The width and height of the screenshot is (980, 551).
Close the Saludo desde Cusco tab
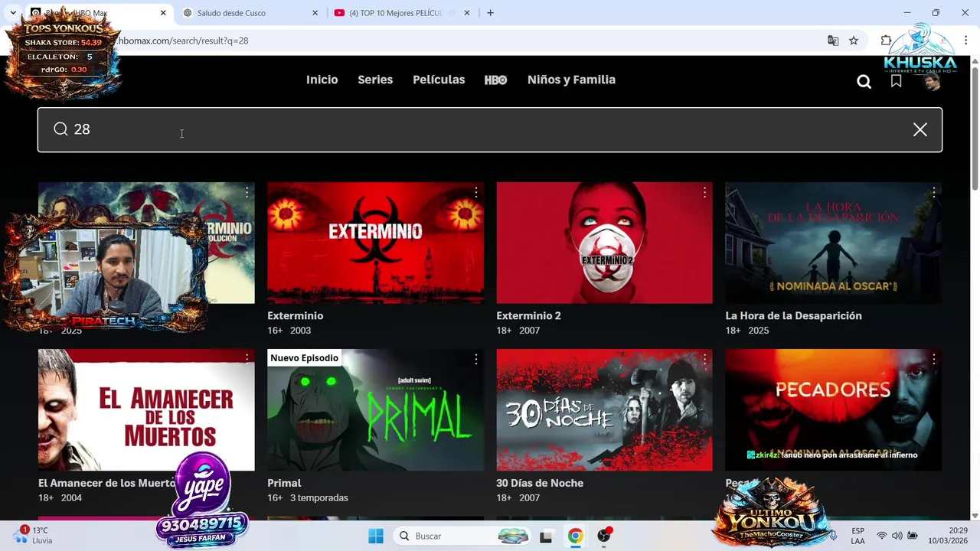(315, 13)
